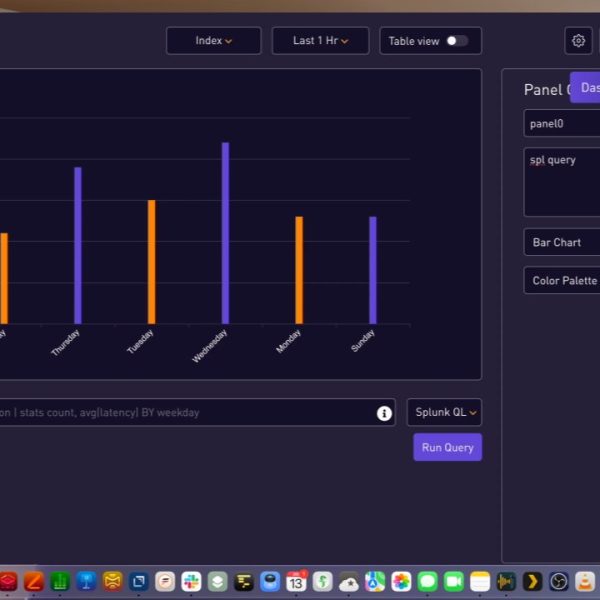600x600 pixels.
Task: Open the Keynote podium icon in the dock
Action: tap(86, 582)
